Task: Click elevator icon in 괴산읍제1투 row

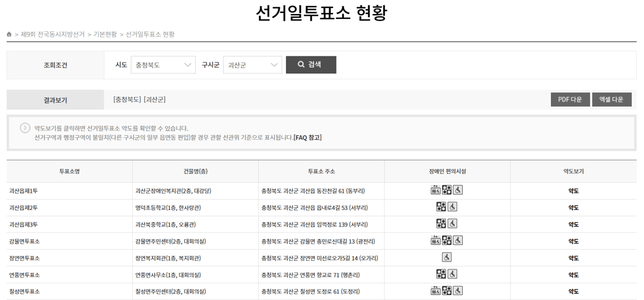Action: coord(435,190)
